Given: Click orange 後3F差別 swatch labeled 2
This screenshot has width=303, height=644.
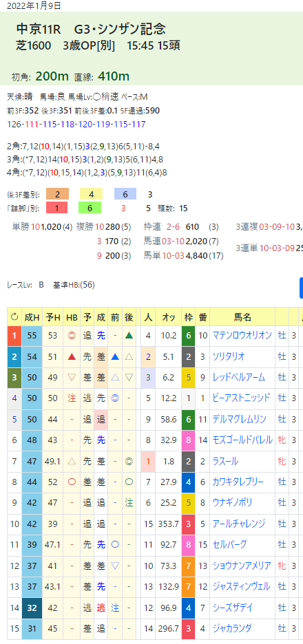Looking at the screenshot, I should tap(57, 194).
